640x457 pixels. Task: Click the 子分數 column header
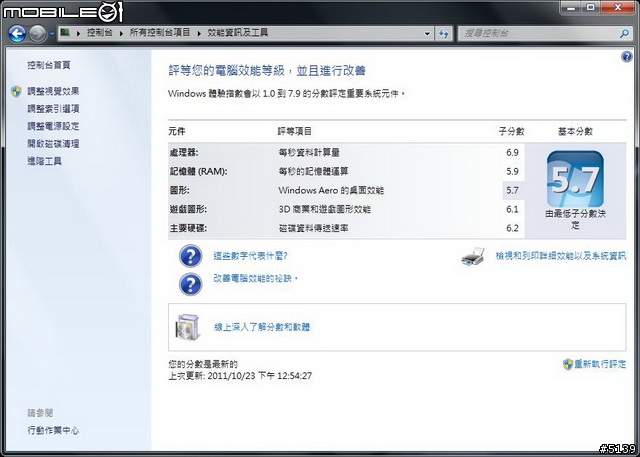pos(511,131)
